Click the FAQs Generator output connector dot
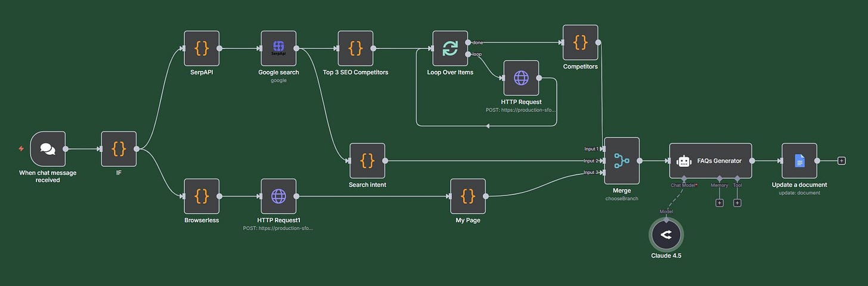The image size is (868, 286). pos(752,161)
